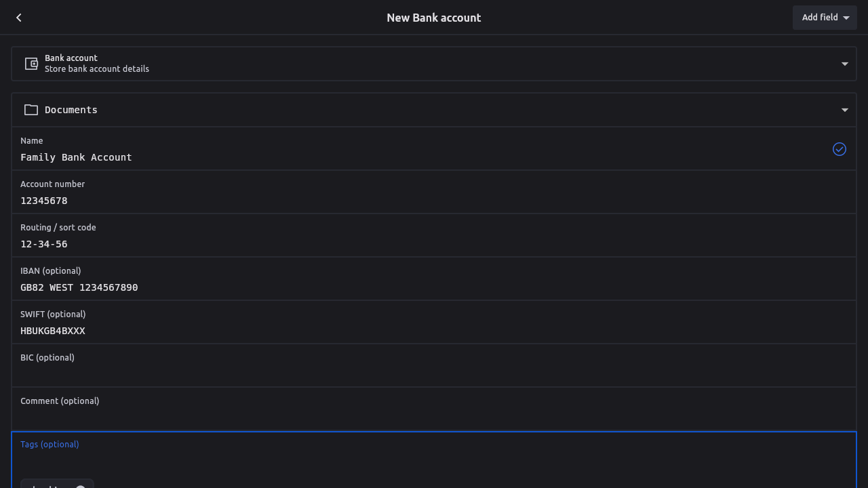
Task: Click the blue checkmark icon beside Name
Action: [x=840, y=149]
